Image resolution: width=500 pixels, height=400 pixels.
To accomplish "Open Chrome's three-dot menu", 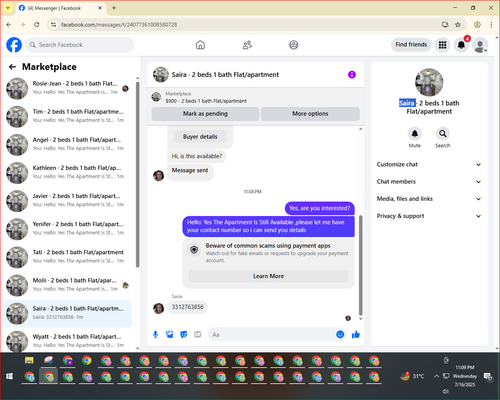I will 491,24.
